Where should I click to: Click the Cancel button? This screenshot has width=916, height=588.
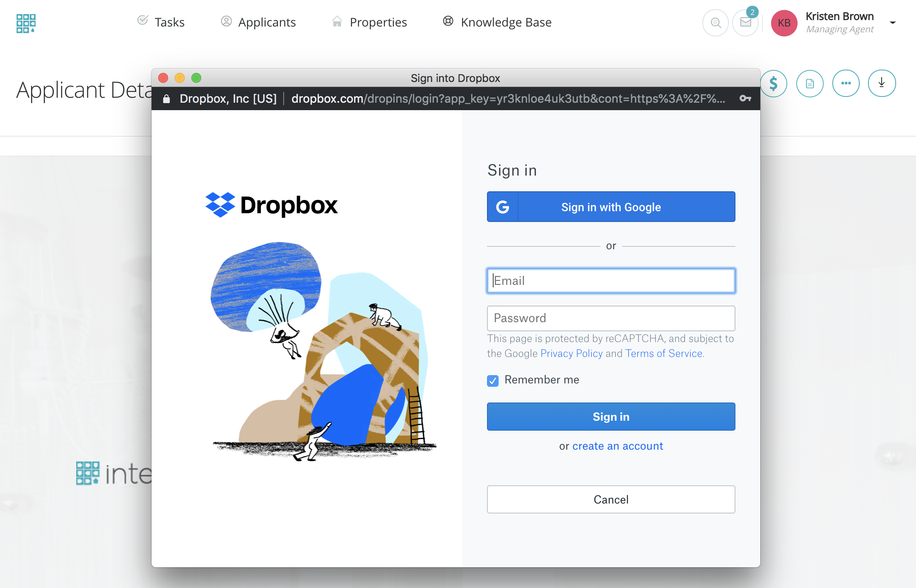[611, 499]
